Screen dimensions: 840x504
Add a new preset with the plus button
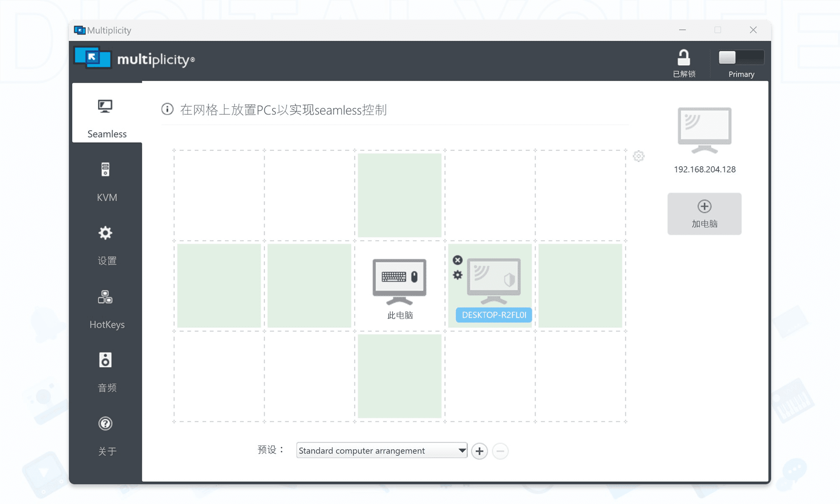[479, 451]
